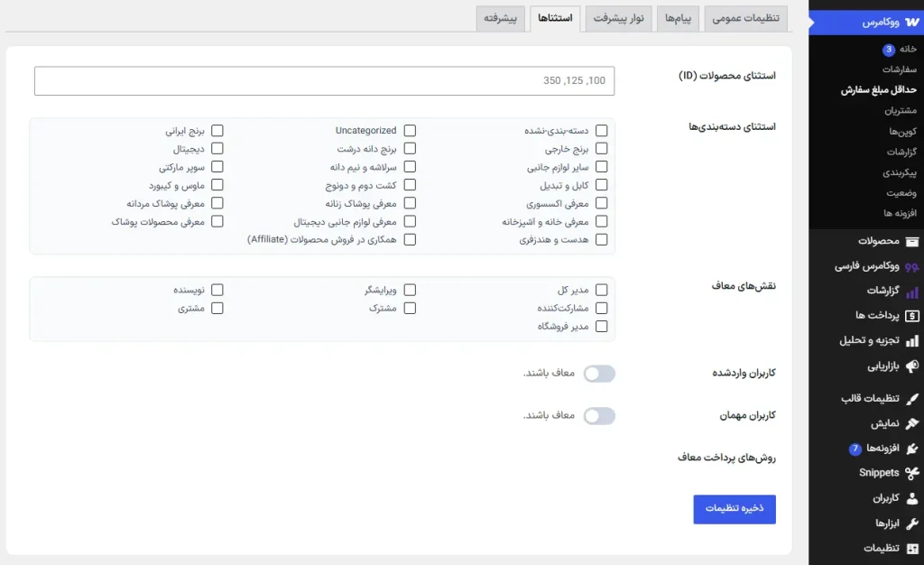Click the Plugins (افزونه‌ها) plug icon
924x565 pixels.
(911, 449)
